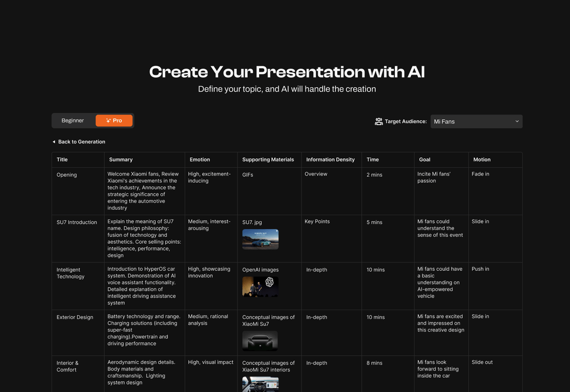Image resolution: width=570 pixels, height=392 pixels.
Task: Click the Intelligent Technology summary about HyperOS
Action: tap(142, 286)
